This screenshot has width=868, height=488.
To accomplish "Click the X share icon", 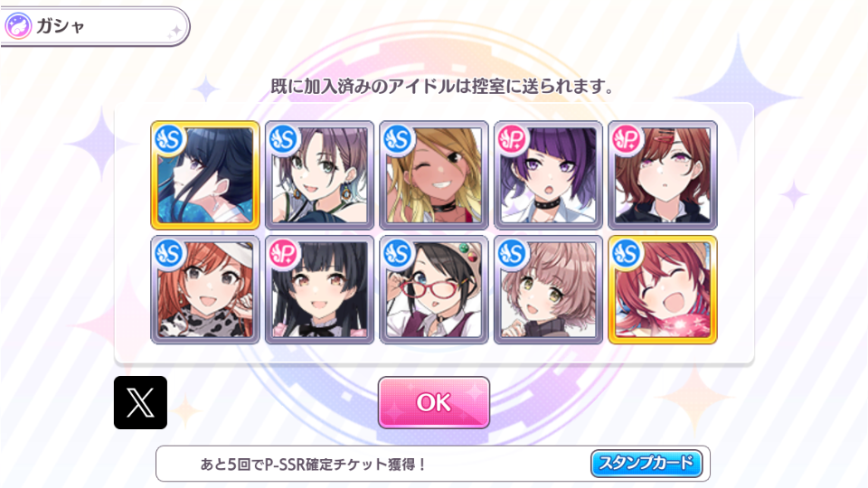I will tap(140, 402).
